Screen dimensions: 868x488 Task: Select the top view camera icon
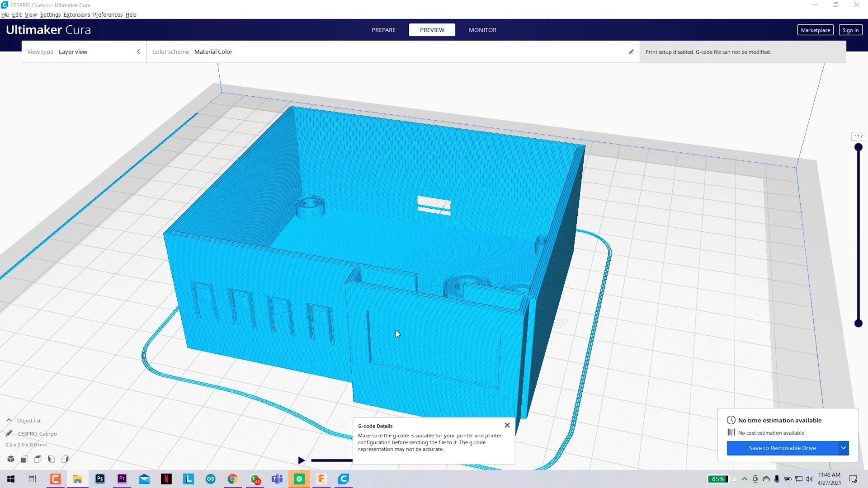38,459
